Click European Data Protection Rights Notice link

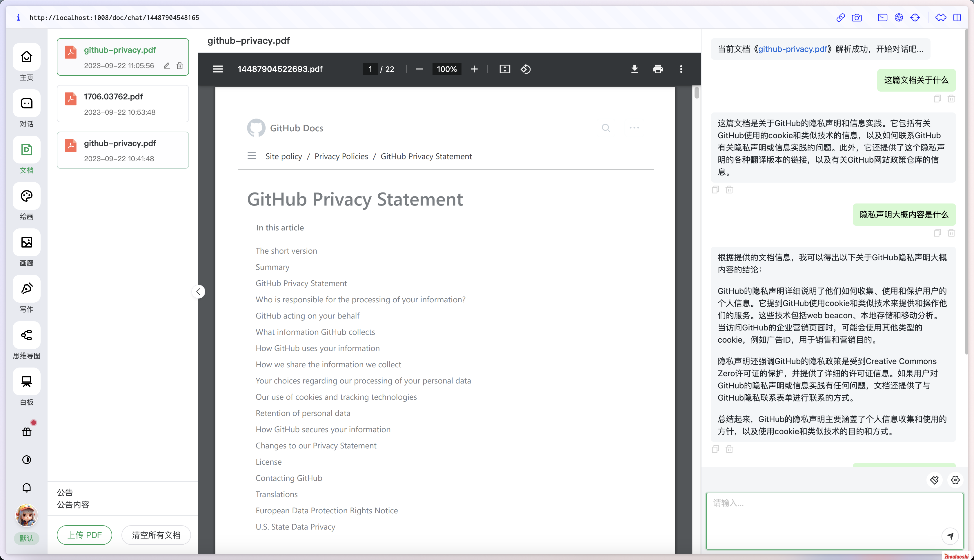click(x=327, y=510)
